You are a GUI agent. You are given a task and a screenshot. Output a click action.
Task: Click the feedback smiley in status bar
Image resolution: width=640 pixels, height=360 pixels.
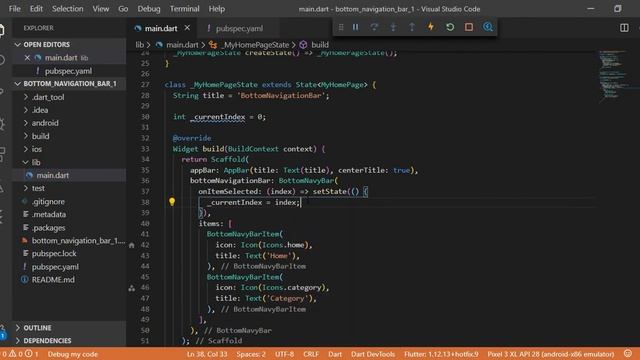click(x=628, y=353)
